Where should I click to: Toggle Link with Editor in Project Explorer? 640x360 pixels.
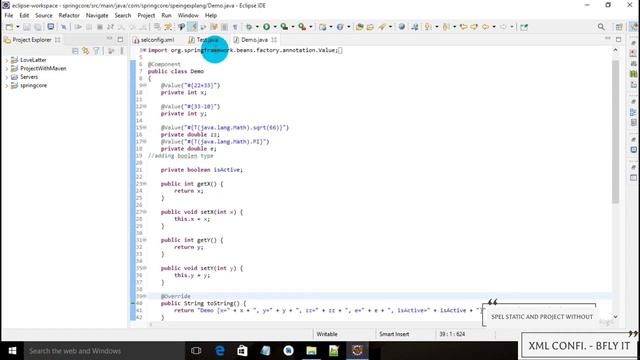click(86, 51)
